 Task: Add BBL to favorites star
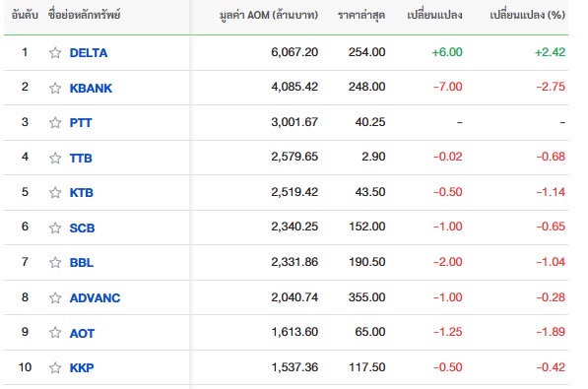[55, 262]
